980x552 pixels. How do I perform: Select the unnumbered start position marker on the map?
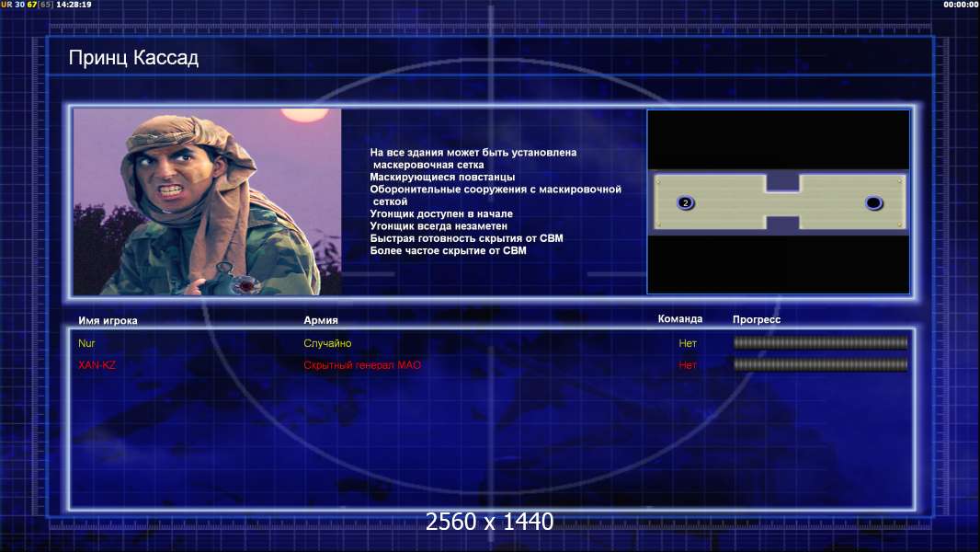click(x=873, y=202)
